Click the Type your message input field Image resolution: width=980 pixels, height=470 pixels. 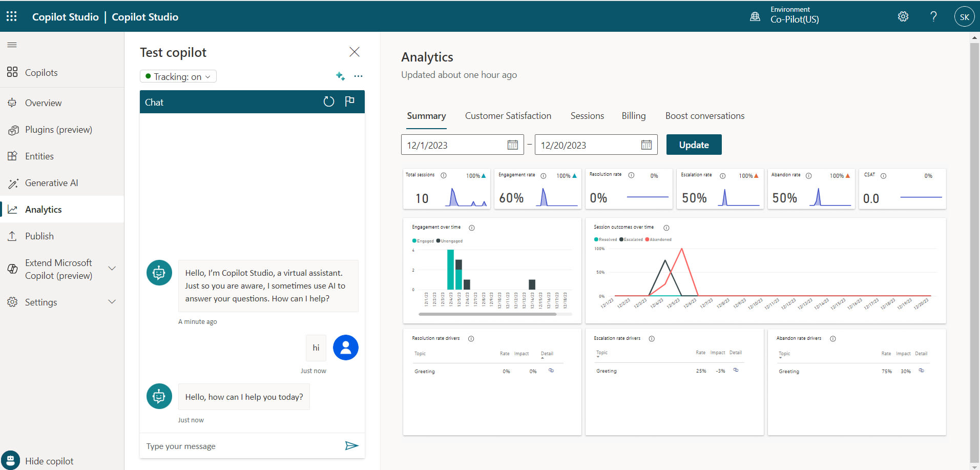pos(241,446)
